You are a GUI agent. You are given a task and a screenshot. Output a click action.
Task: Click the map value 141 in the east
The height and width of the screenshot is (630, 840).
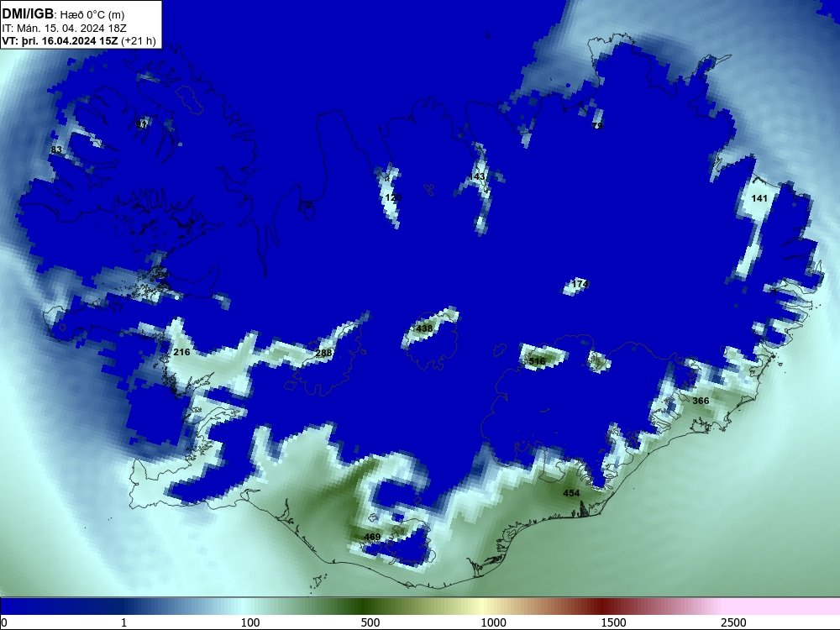coord(759,198)
